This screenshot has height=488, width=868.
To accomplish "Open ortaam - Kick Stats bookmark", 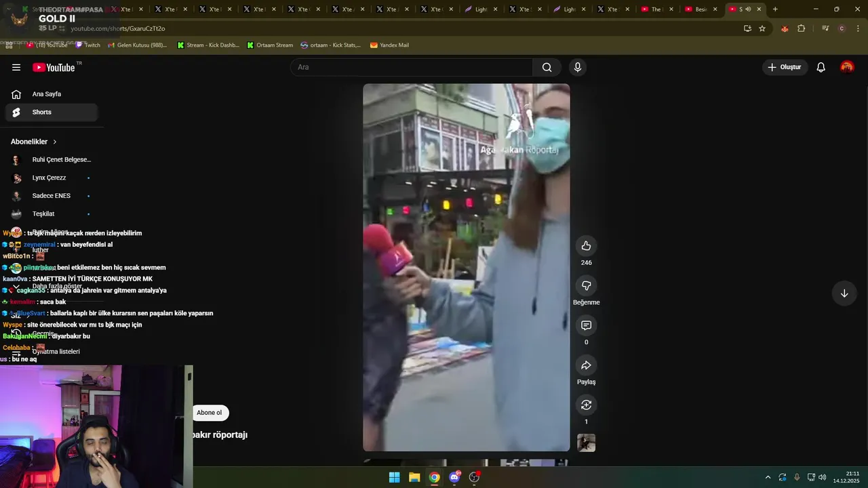I will tap(331, 45).
